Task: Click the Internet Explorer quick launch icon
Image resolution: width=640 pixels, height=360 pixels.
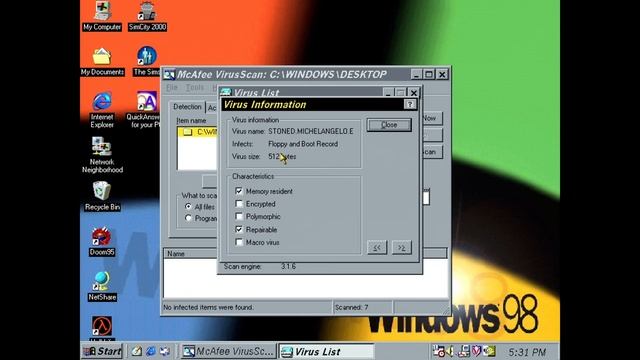Action: coord(151,351)
